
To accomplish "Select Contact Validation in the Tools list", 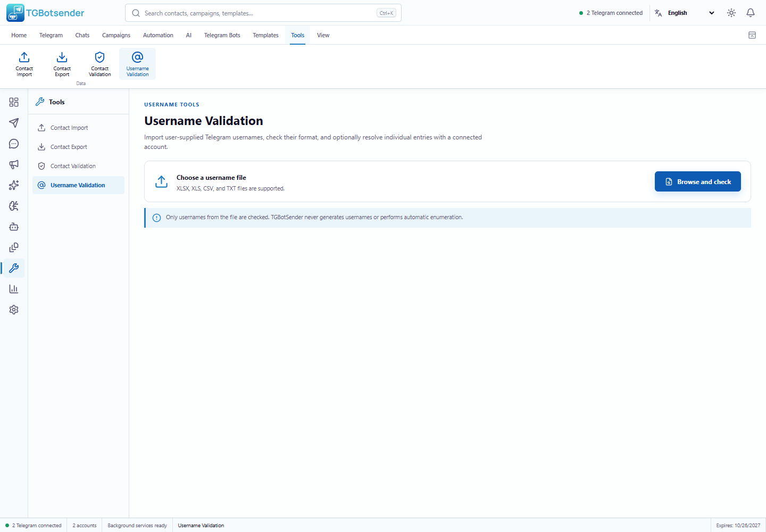I will [x=78, y=166].
